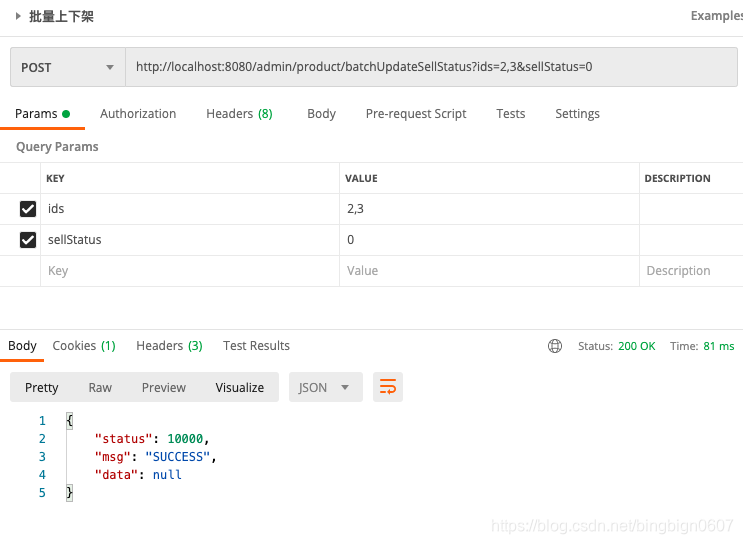This screenshot has height=544, width=743.
Task: Collapse the JSON at opening brace line 1
Action: 70,420
